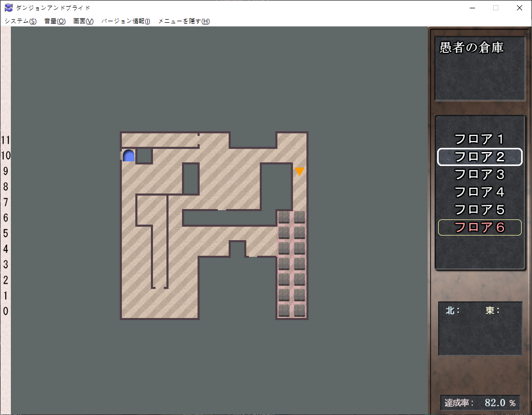Screen dimensions: 532x415
Task: Open the 画面(V) menu
Action: click(83, 21)
